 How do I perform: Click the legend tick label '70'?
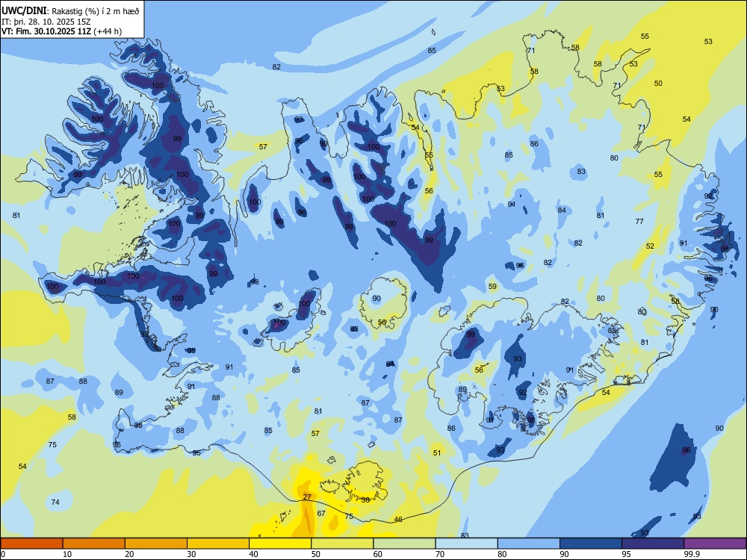[x=440, y=554]
